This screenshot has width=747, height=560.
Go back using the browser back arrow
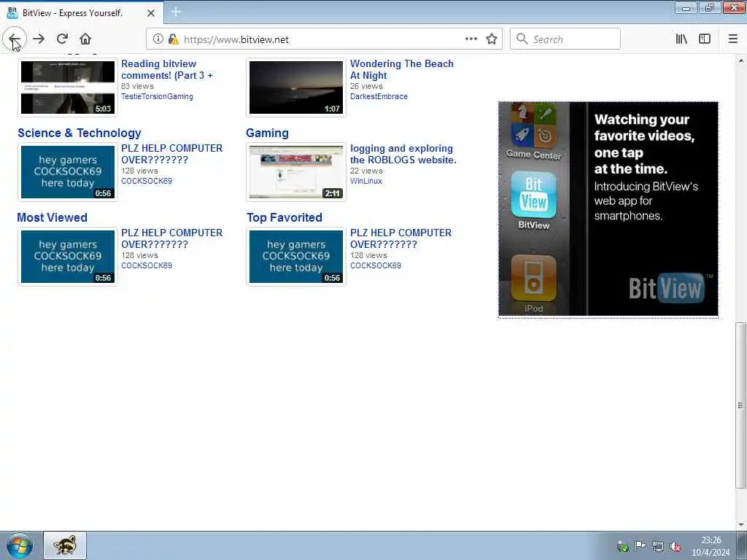tap(15, 39)
